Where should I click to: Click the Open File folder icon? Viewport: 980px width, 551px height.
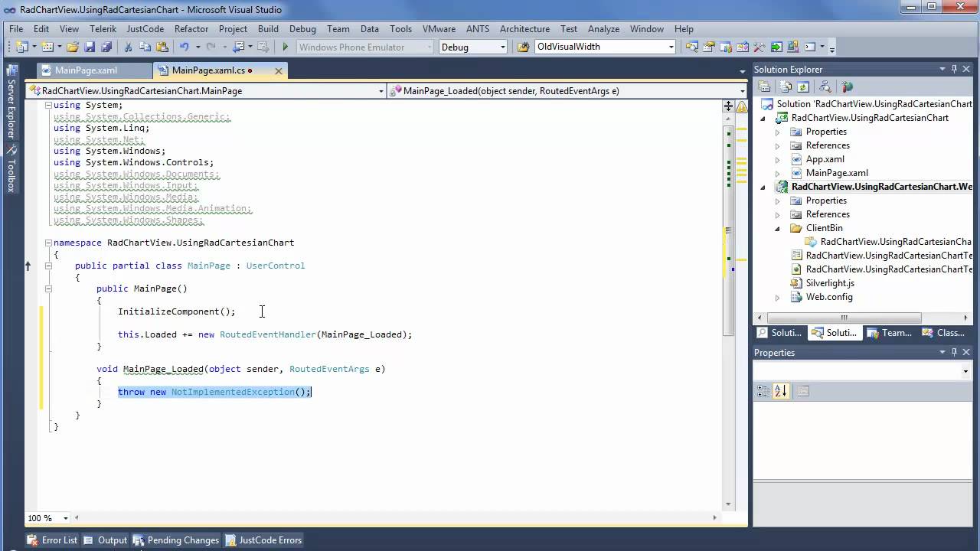(x=73, y=47)
